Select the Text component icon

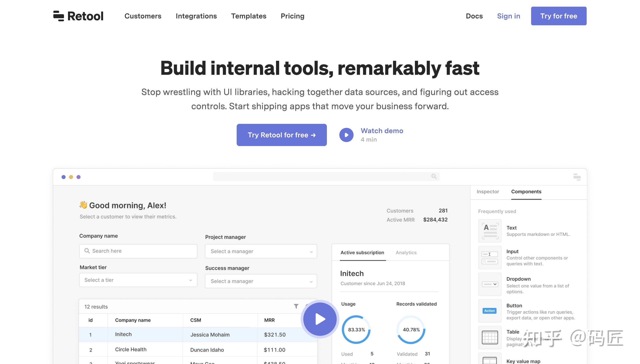[x=490, y=231]
